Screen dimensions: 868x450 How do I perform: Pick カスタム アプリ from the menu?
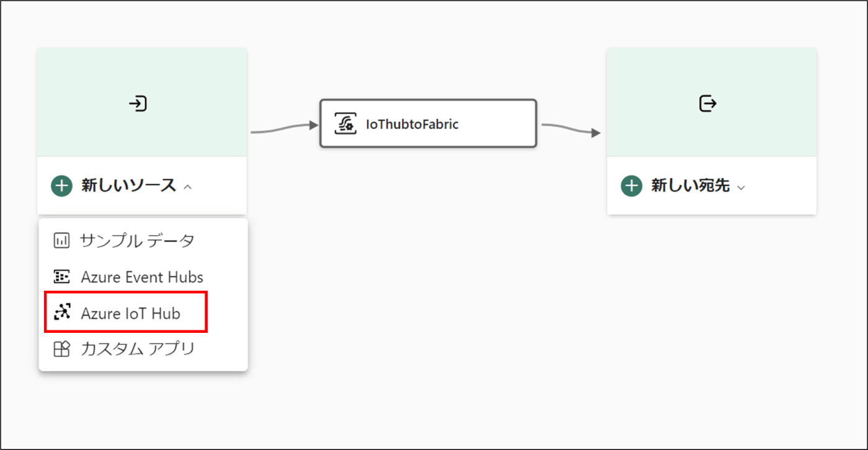[x=143, y=349]
